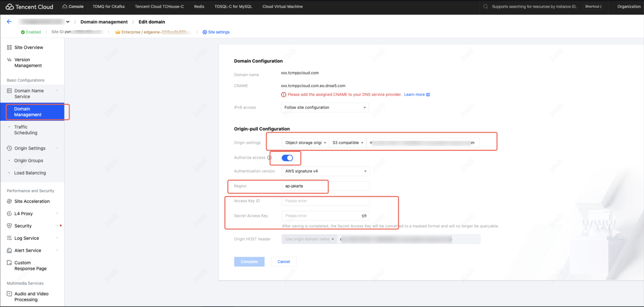644x307 pixels.
Task: Open the IPv6 access dropdown
Action: [325, 107]
